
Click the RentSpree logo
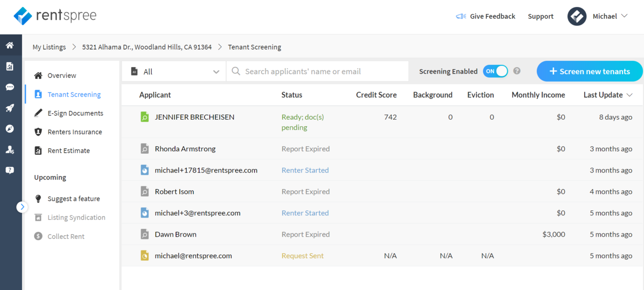click(x=55, y=16)
